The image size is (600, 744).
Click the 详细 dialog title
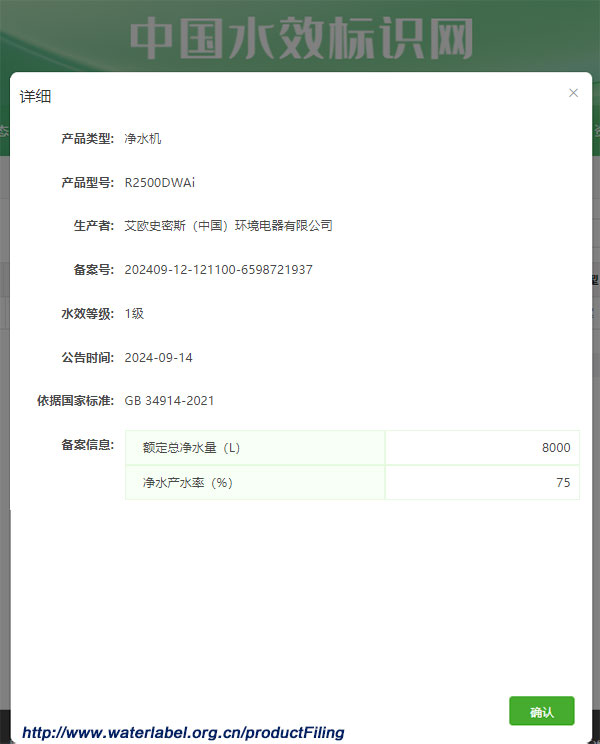click(x=36, y=96)
